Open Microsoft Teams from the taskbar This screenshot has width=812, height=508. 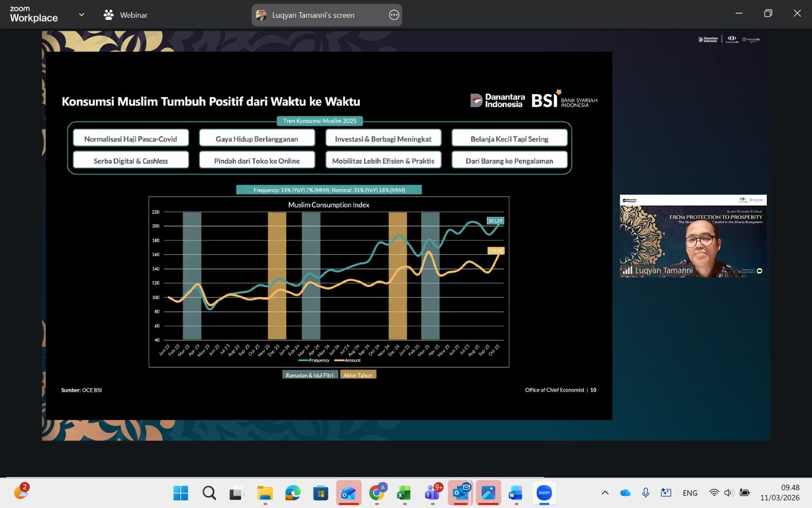(432, 493)
